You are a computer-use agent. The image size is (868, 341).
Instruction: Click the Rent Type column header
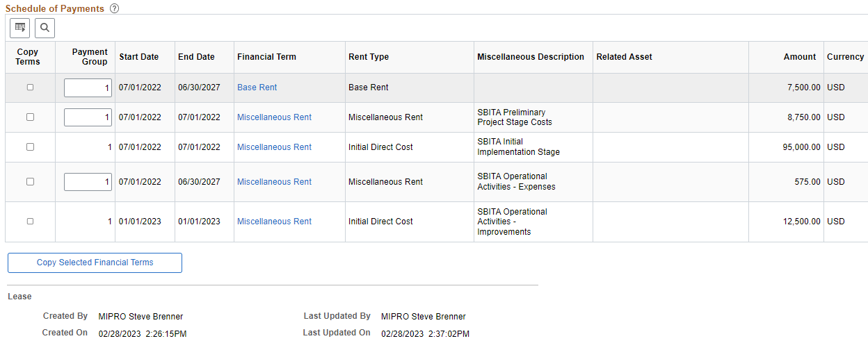[369, 57]
